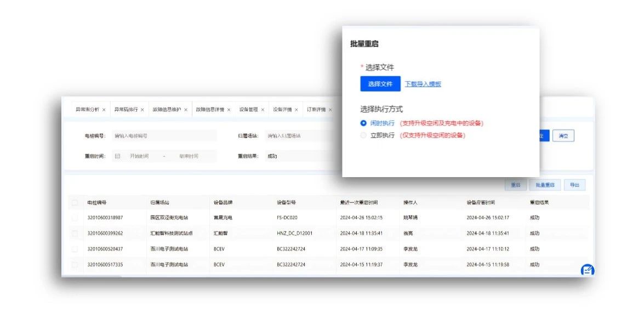Click the 下载导入模板 link
Screen dimensions: 644x312
point(423,84)
